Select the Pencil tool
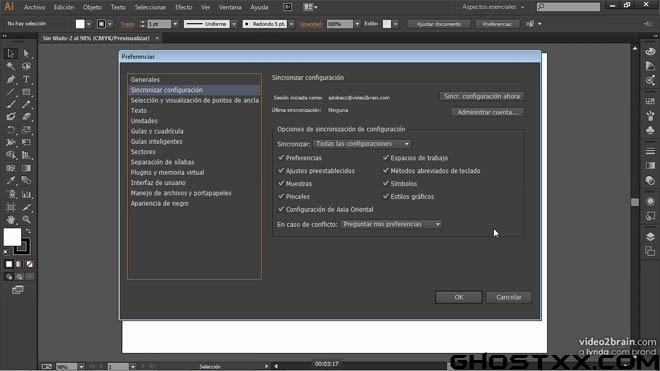This screenshot has height=371, width=660. 26,104
